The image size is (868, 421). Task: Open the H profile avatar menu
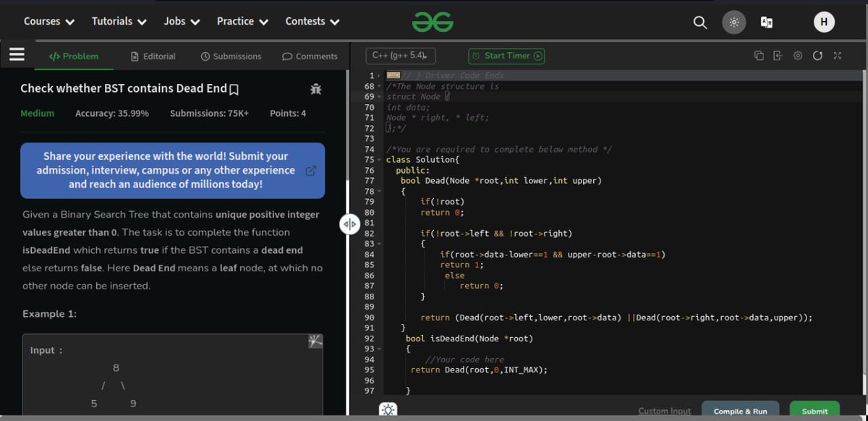(824, 22)
